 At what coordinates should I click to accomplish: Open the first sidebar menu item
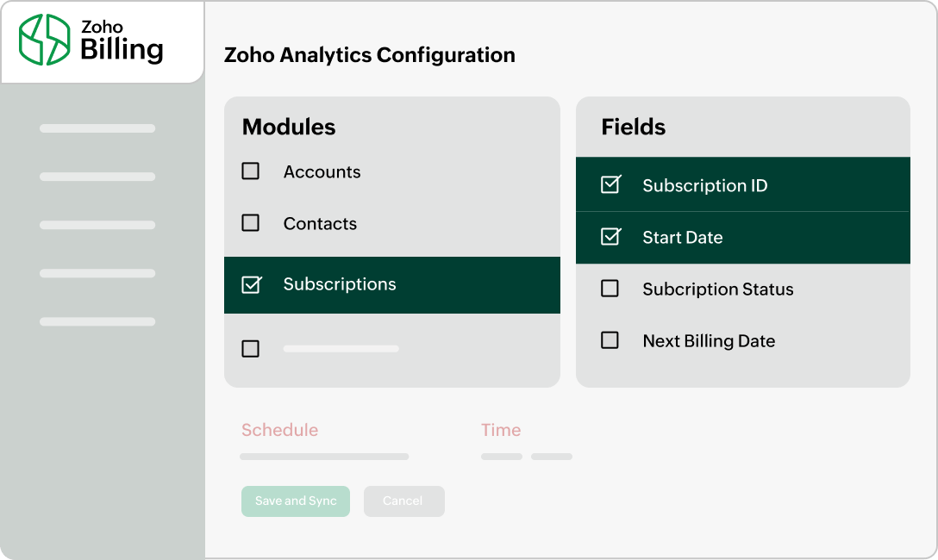pyautogui.click(x=97, y=128)
